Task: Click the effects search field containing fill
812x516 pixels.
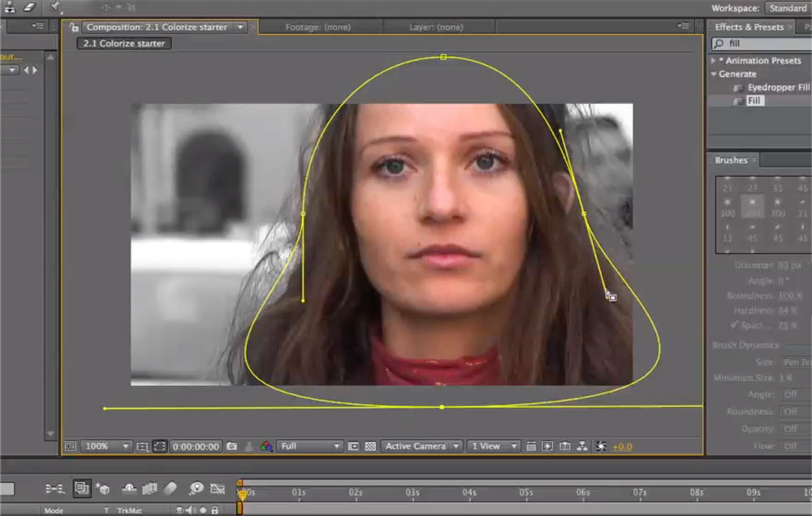Action: point(762,44)
